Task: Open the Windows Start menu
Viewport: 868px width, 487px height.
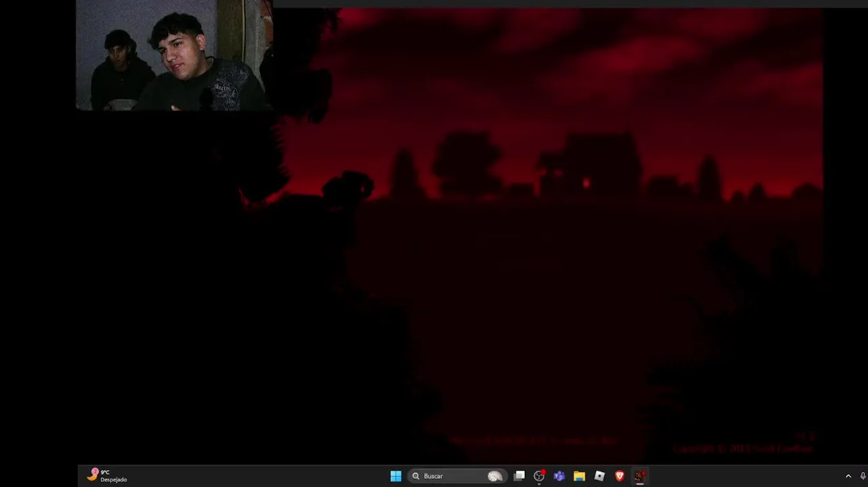Action: coord(396,476)
